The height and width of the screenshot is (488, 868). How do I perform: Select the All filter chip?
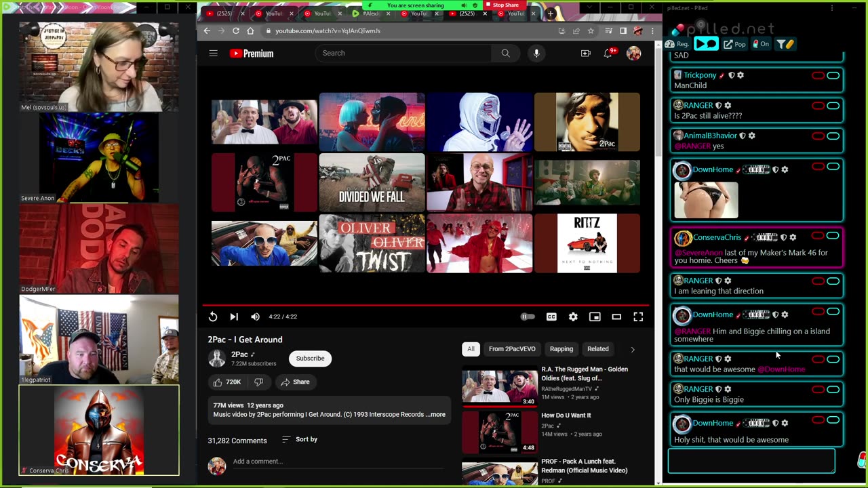coord(471,349)
